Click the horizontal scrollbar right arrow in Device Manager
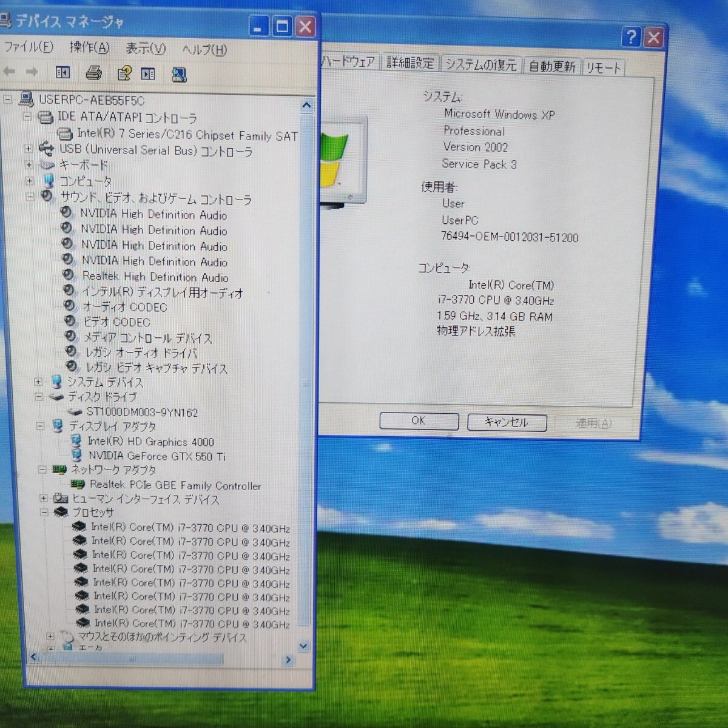 (x=288, y=659)
